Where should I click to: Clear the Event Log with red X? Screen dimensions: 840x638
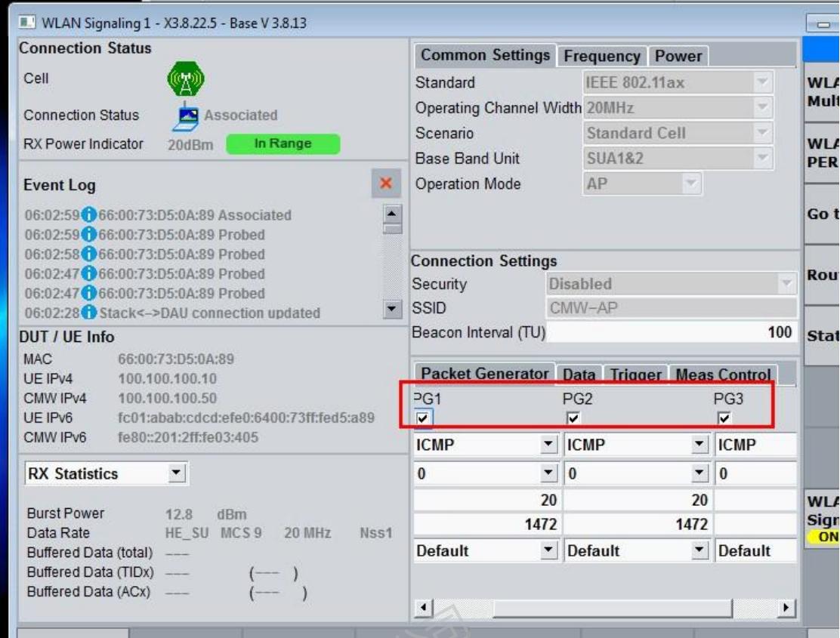(386, 183)
